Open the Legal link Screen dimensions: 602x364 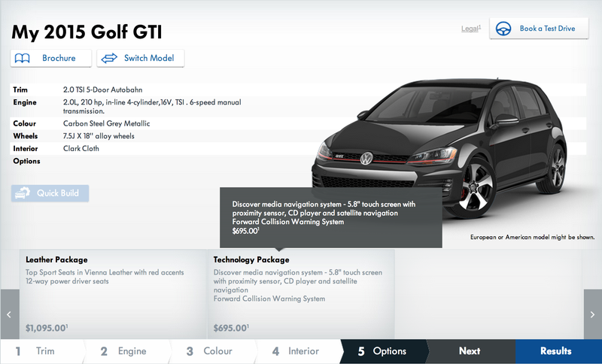(471, 29)
